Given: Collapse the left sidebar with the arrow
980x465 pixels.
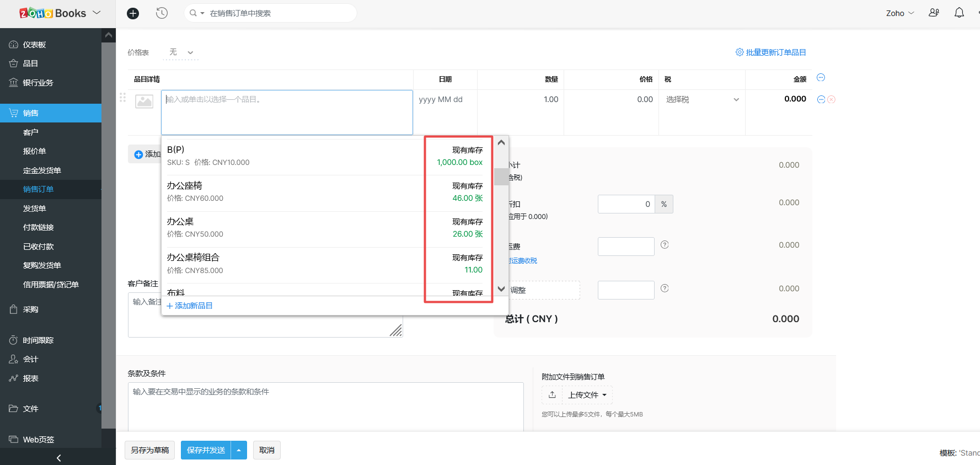Looking at the screenshot, I should pyautogui.click(x=58, y=458).
